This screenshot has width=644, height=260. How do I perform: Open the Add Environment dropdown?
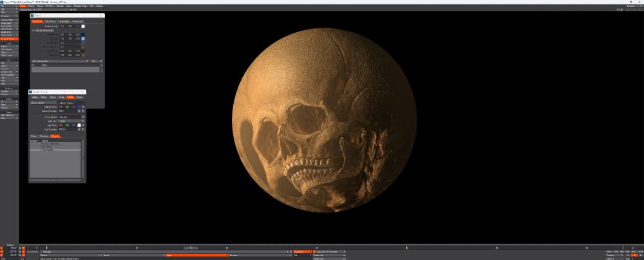pos(61,60)
